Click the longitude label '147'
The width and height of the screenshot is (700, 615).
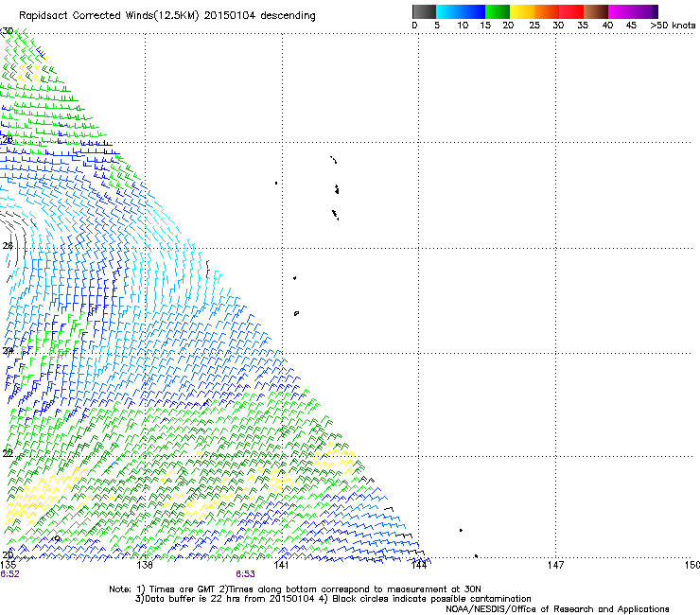pyautogui.click(x=555, y=565)
